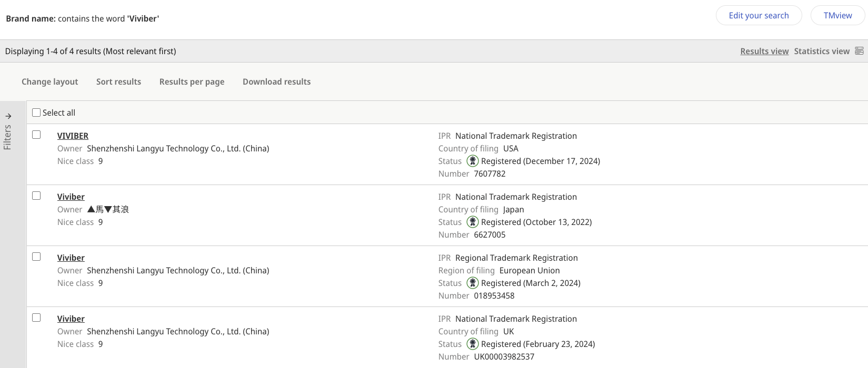
Task: Check the box for the UK Viviber result
Action: (36, 318)
